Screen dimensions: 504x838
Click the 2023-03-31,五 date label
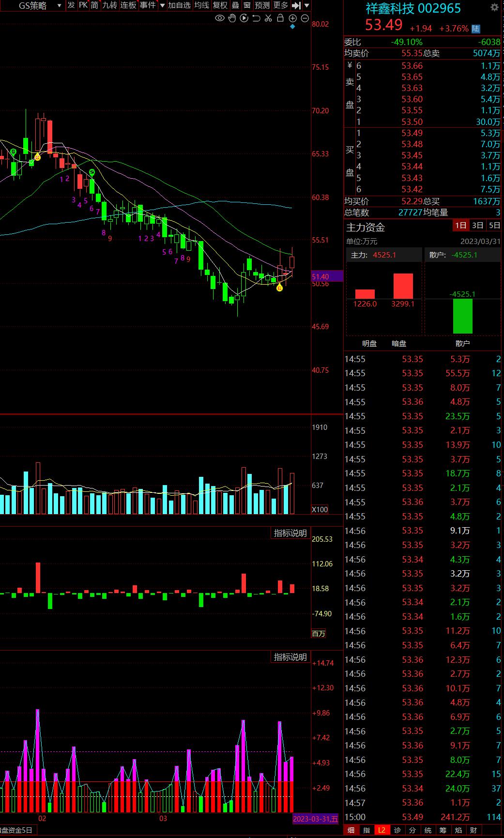pos(316,819)
